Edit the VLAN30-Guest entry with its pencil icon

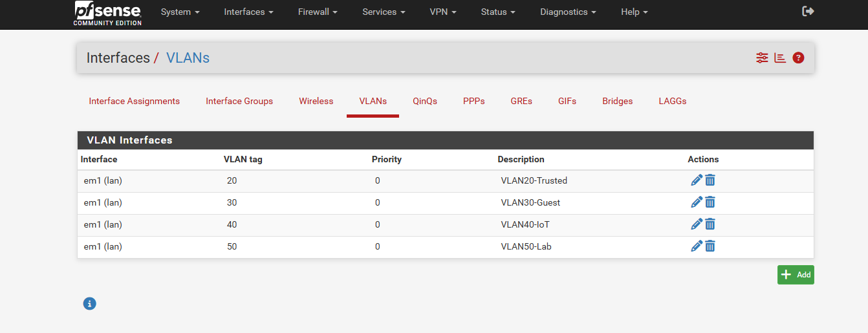(697, 202)
